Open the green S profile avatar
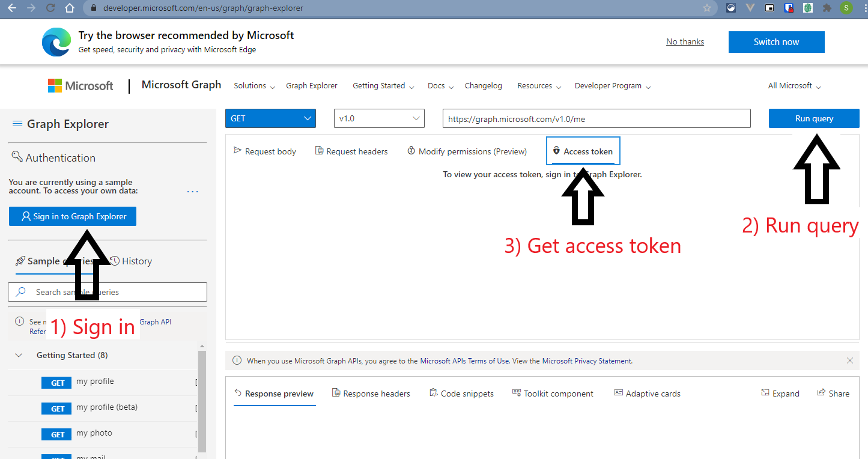The image size is (868, 459). 846,8
